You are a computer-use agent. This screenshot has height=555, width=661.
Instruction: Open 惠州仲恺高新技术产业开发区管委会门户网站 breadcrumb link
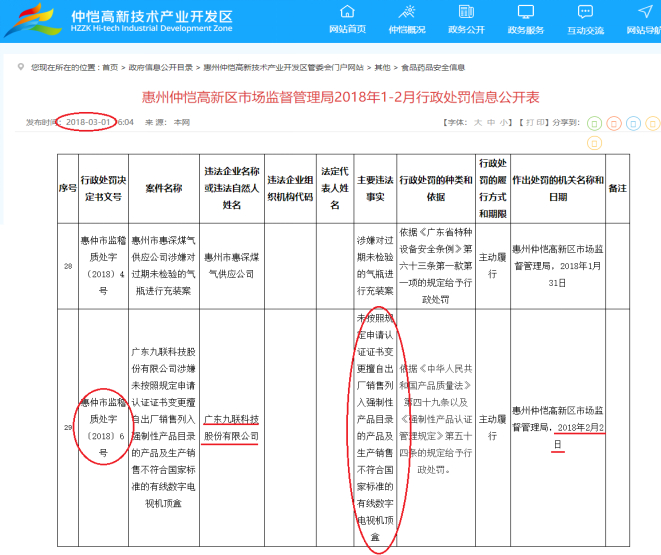[283, 67]
